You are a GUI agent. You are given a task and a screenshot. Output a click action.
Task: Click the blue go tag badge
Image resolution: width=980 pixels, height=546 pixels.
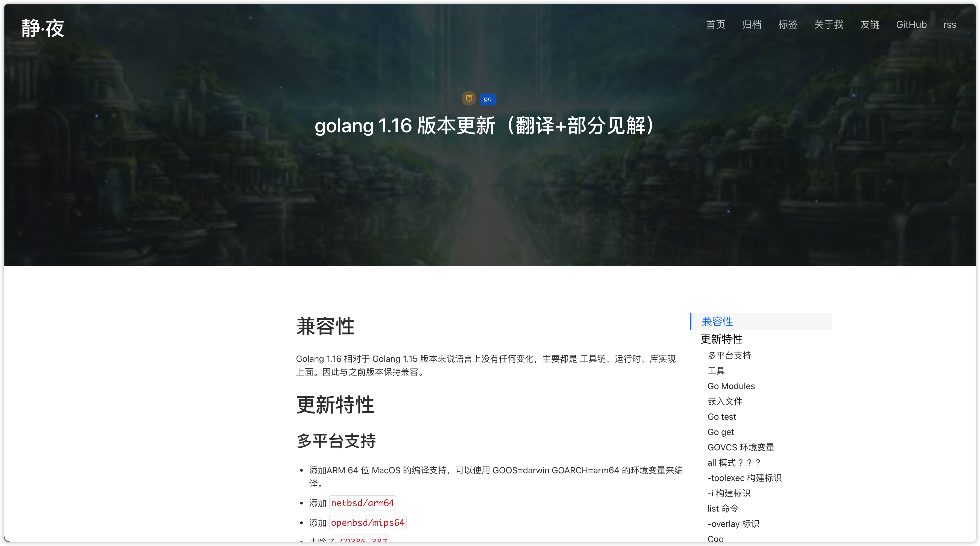point(487,99)
